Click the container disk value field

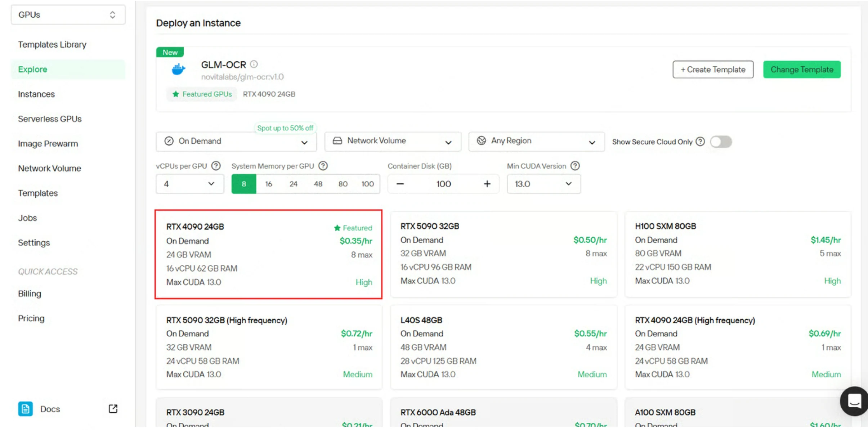[443, 184]
